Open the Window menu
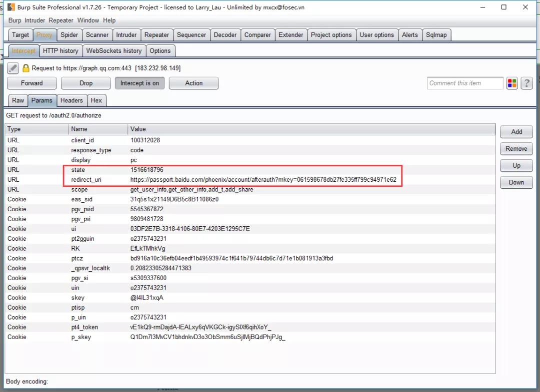540x392 pixels. point(88,20)
